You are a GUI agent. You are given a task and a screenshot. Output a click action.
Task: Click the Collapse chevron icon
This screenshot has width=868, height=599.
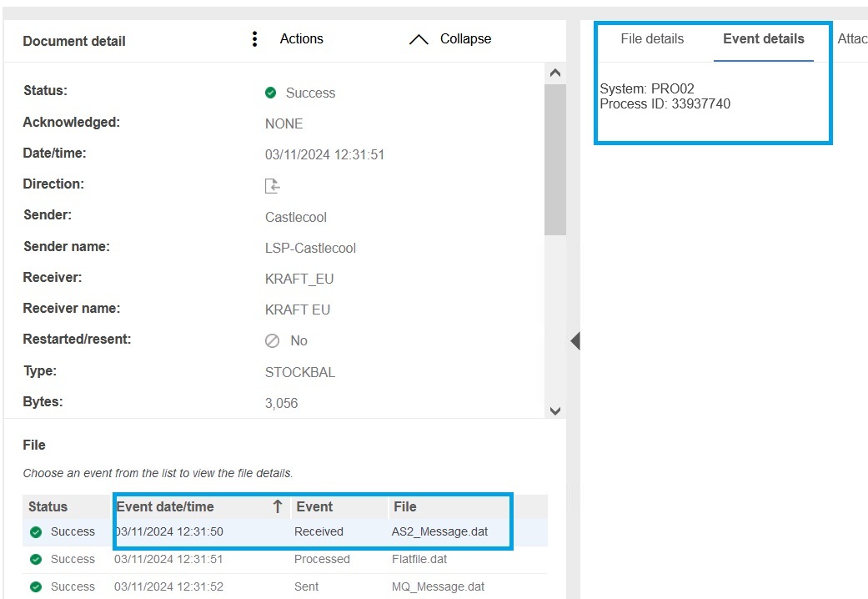pos(419,40)
